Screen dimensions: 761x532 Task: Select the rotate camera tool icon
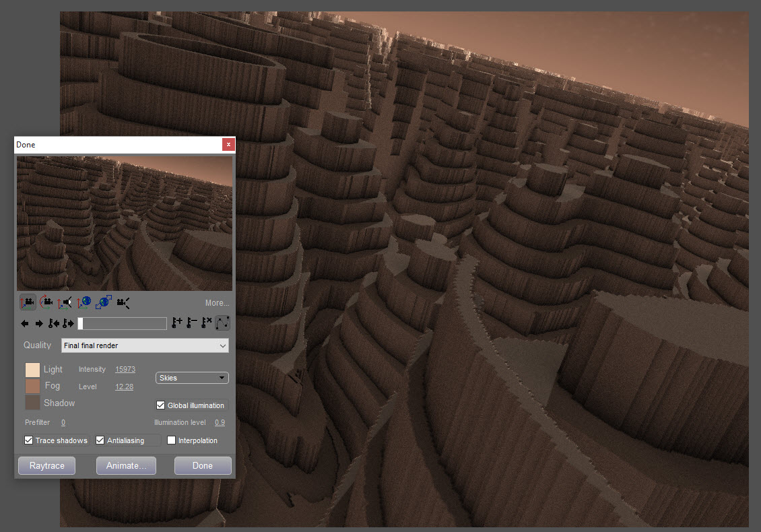(x=46, y=303)
